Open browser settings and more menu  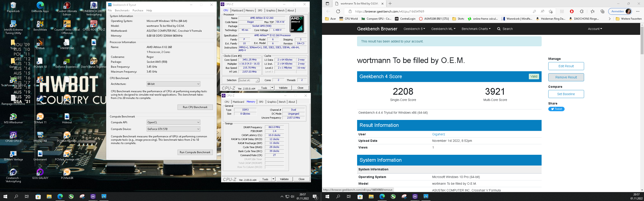[x=638, y=11]
